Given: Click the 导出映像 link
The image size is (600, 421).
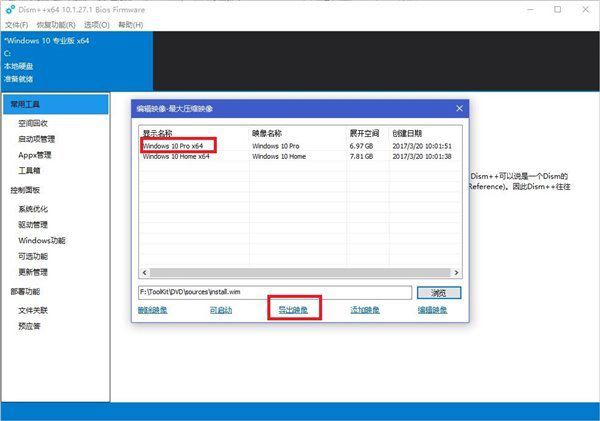Looking at the screenshot, I should coord(293,310).
